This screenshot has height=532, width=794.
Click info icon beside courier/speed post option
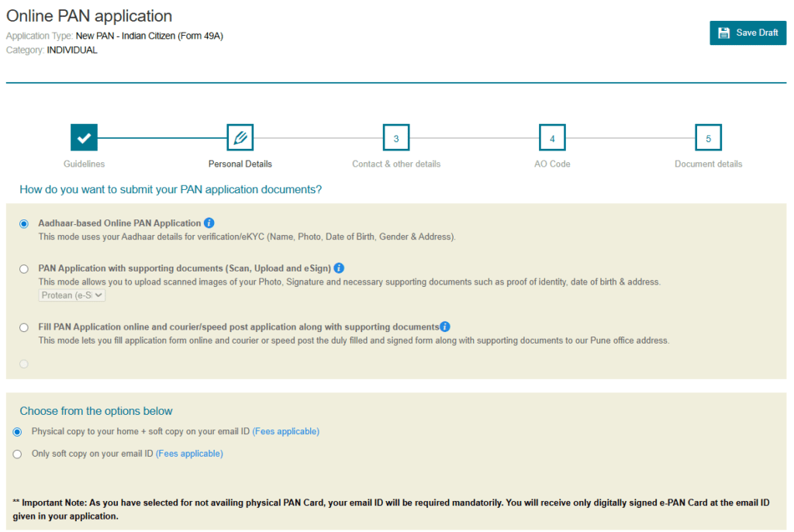(x=444, y=326)
